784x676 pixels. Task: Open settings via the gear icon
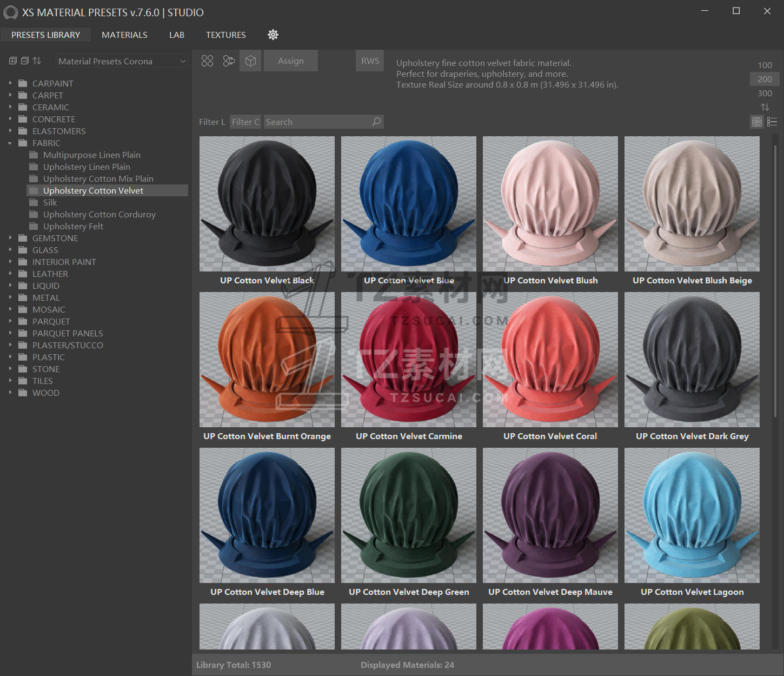[x=273, y=35]
